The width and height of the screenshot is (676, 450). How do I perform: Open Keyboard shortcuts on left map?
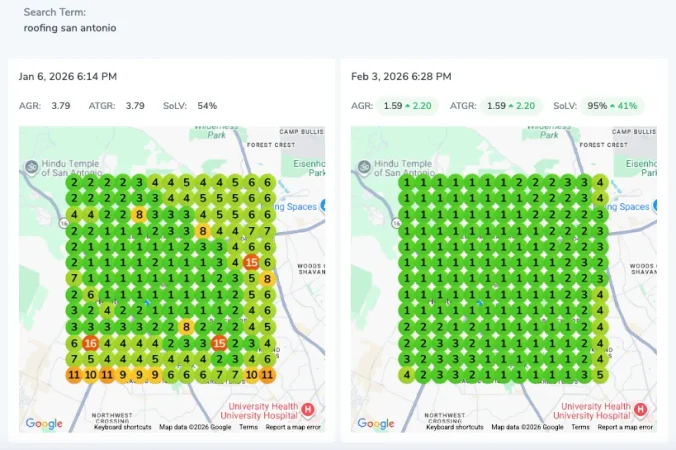tap(123, 427)
